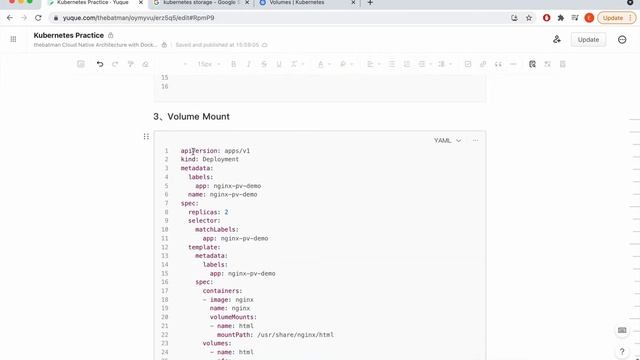The image size is (640, 360).
Task: Click the undo arrow in the editor toolbar
Action: (100, 64)
